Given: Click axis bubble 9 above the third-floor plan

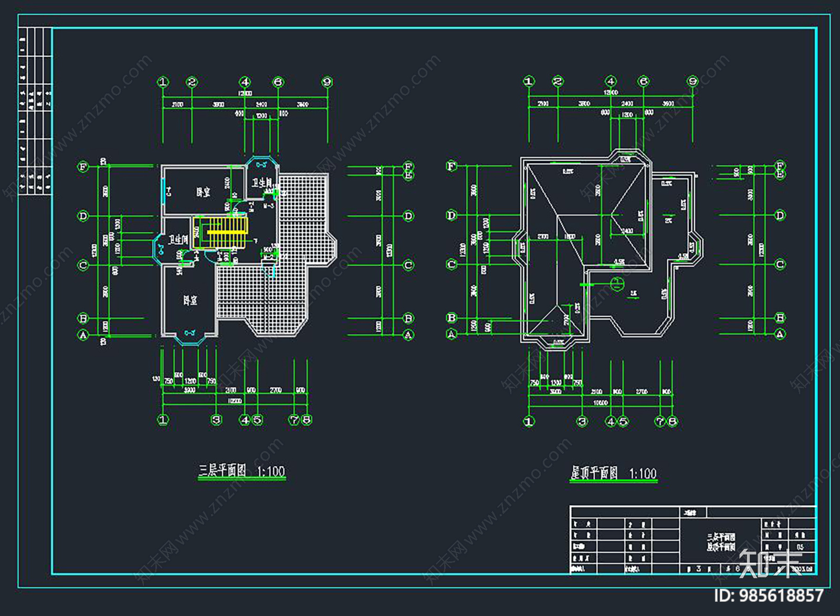Looking at the screenshot, I should [328, 82].
